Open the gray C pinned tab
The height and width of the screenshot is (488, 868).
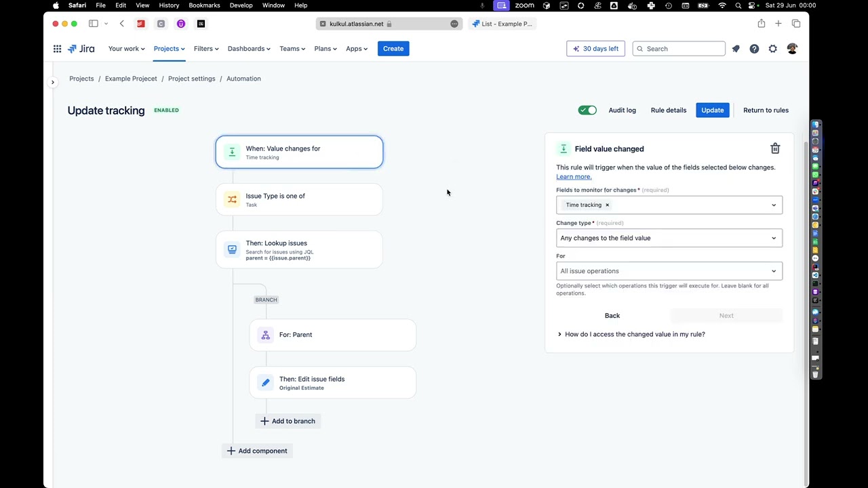pyautogui.click(x=161, y=24)
